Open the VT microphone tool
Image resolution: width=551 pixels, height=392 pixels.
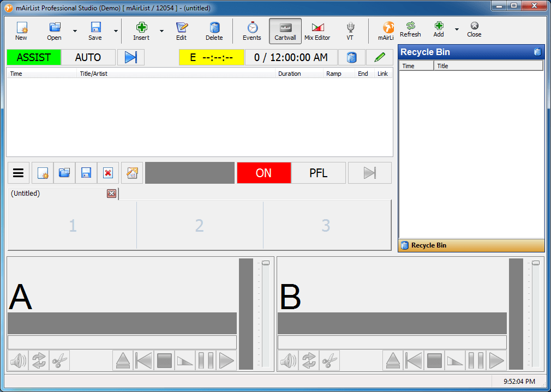point(350,31)
